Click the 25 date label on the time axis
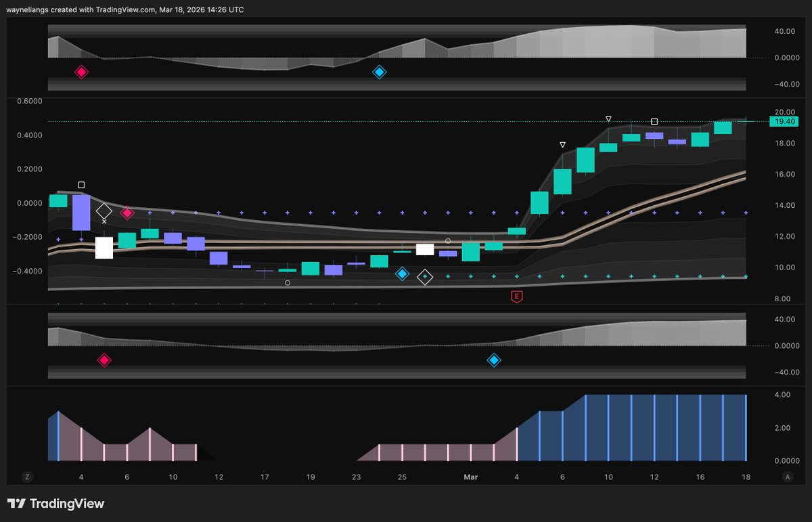 [402, 477]
